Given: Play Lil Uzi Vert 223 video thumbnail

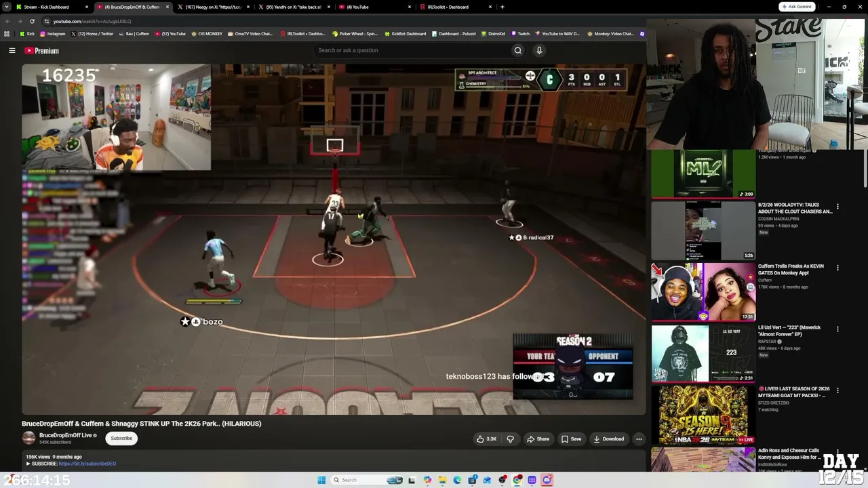Looking at the screenshot, I should (x=703, y=353).
